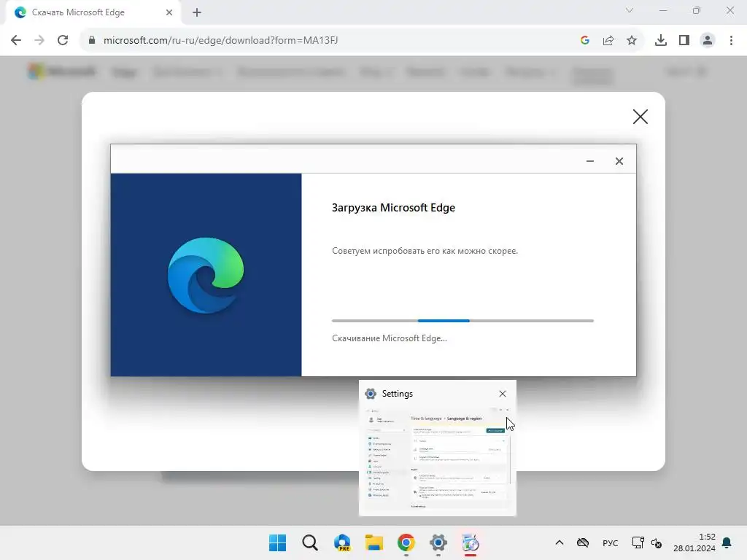Open the notifications bell icon
Viewport: 747px width, 560px height.
tap(727, 542)
